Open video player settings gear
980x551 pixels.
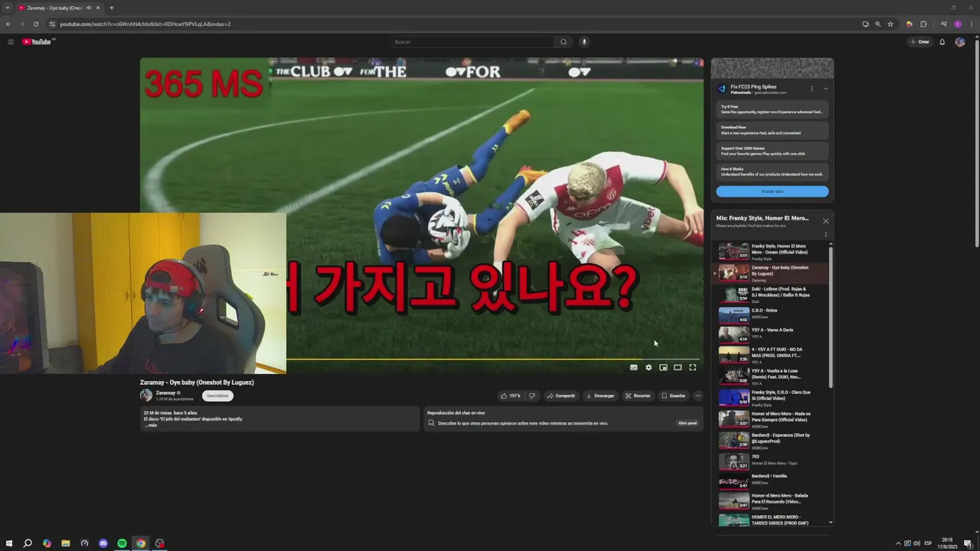pyautogui.click(x=648, y=367)
